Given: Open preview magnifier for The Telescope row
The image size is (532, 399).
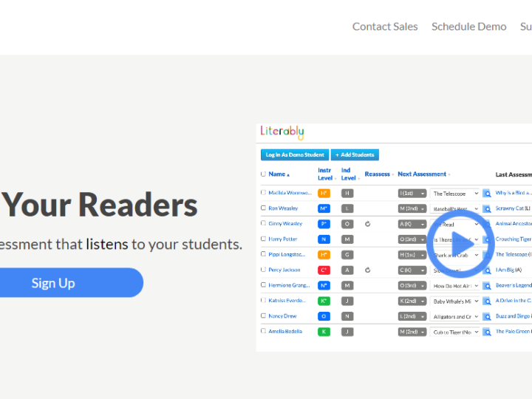Looking at the screenshot, I should pyautogui.click(x=487, y=194).
